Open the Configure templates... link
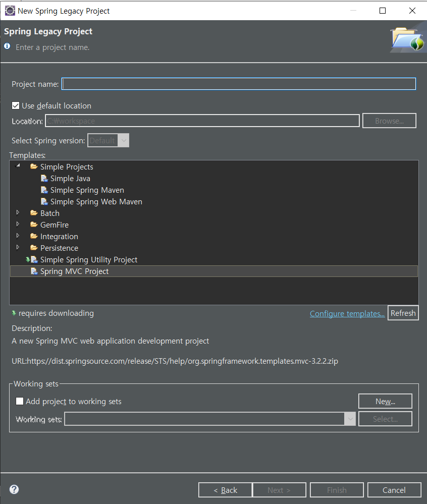 click(347, 313)
